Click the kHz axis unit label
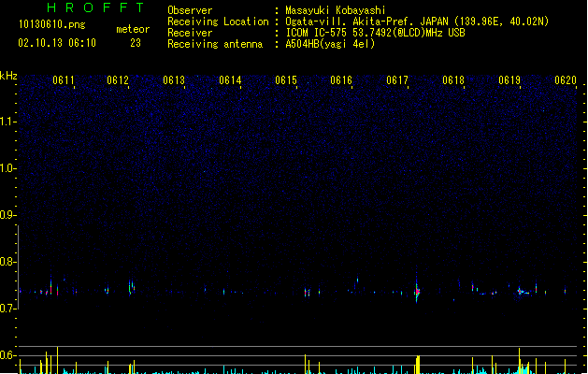This screenshot has width=588, height=374. [8, 76]
